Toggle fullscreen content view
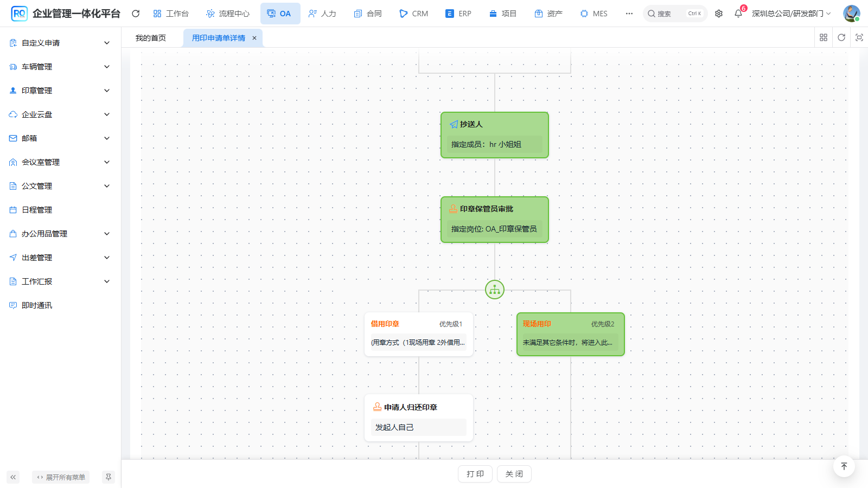868x488 pixels. (x=859, y=37)
